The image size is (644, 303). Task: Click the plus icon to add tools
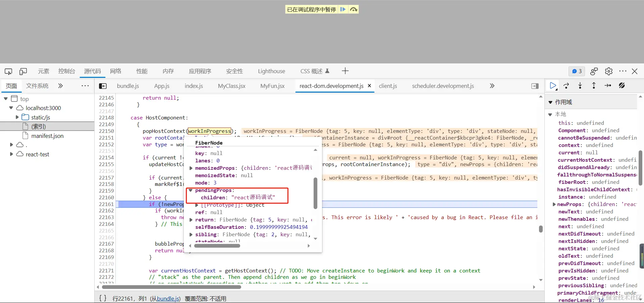click(345, 71)
